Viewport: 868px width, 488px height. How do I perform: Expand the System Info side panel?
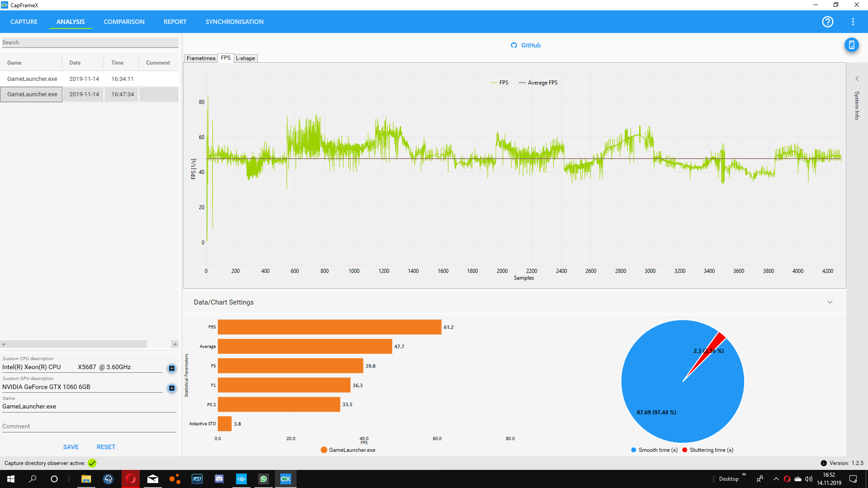[x=857, y=78]
